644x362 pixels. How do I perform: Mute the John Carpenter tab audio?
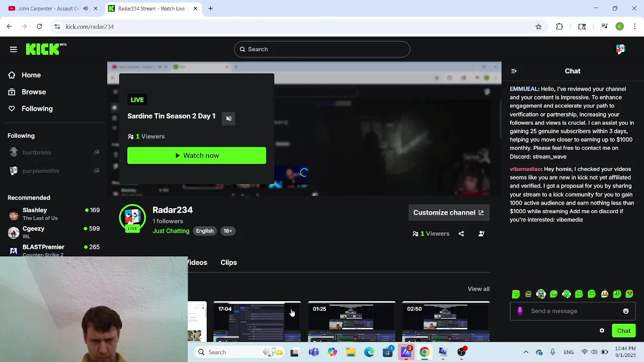click(x=86, y=9)
